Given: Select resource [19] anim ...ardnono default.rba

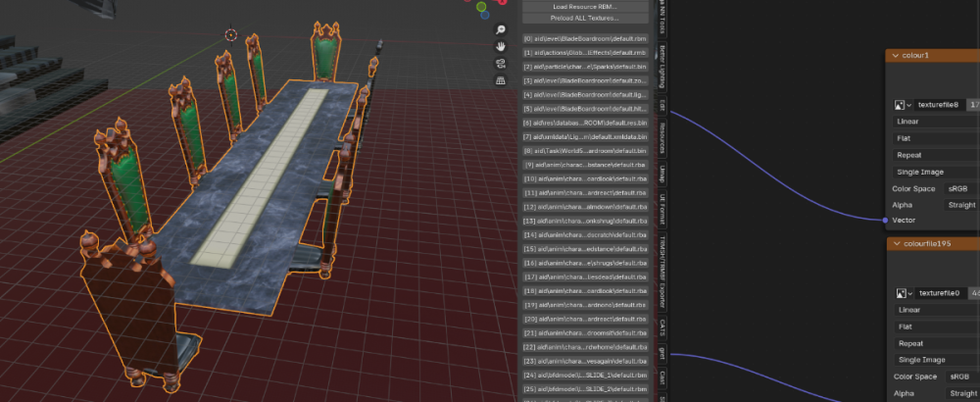Looking at the screenshot, I should coord(585,305).
